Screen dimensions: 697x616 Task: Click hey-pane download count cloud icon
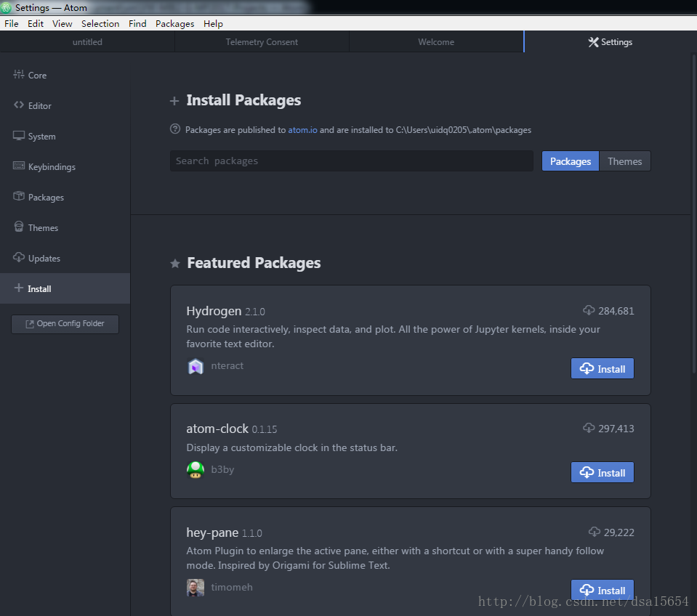pos(595,531)
